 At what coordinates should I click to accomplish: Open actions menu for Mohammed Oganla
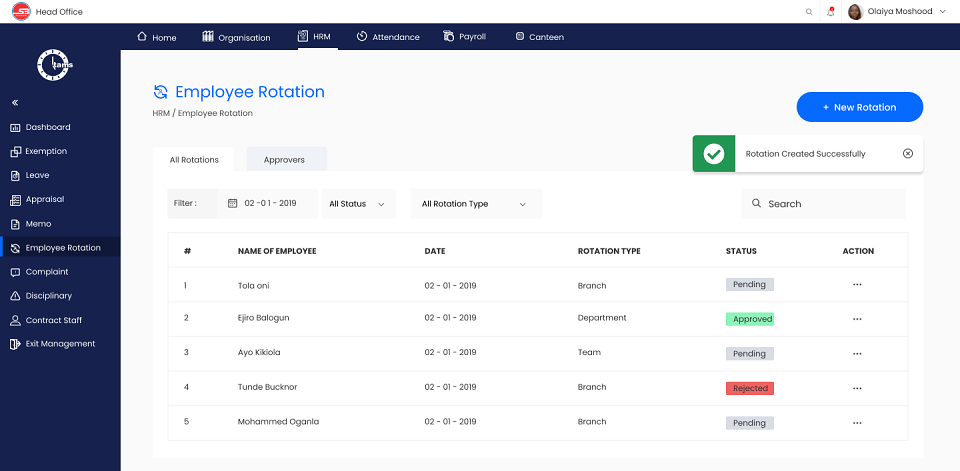[x=857, y=423]
